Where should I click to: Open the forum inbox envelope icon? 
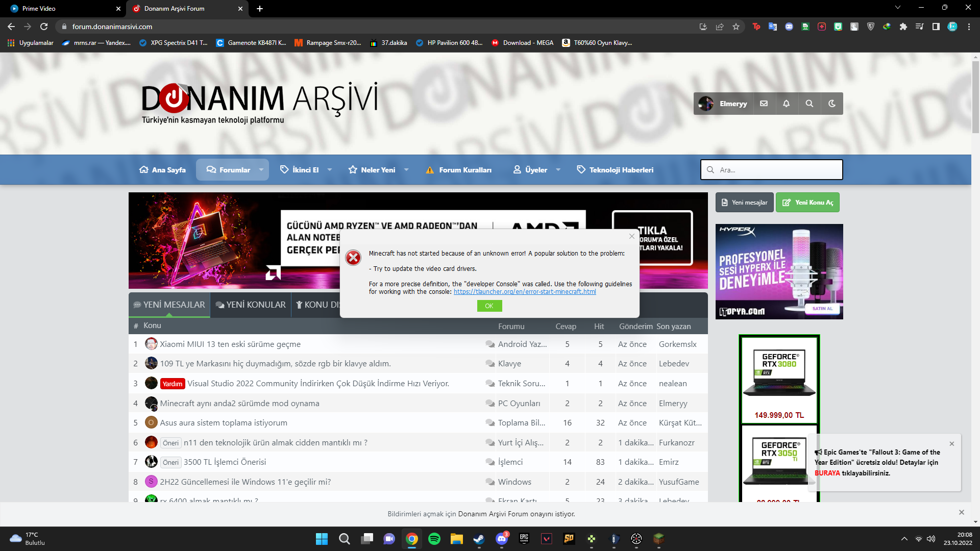tap(764, 104)
